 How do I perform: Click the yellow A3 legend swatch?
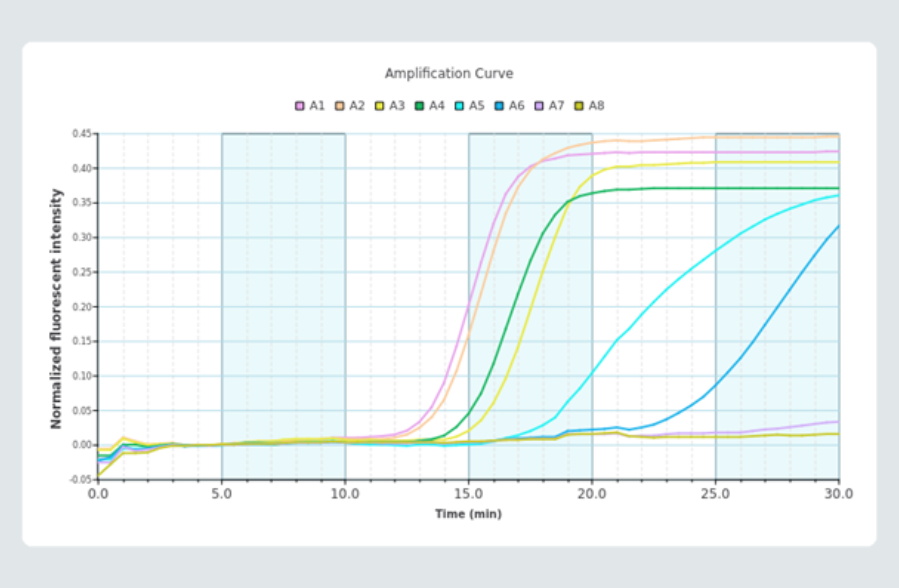pos(380,106)
